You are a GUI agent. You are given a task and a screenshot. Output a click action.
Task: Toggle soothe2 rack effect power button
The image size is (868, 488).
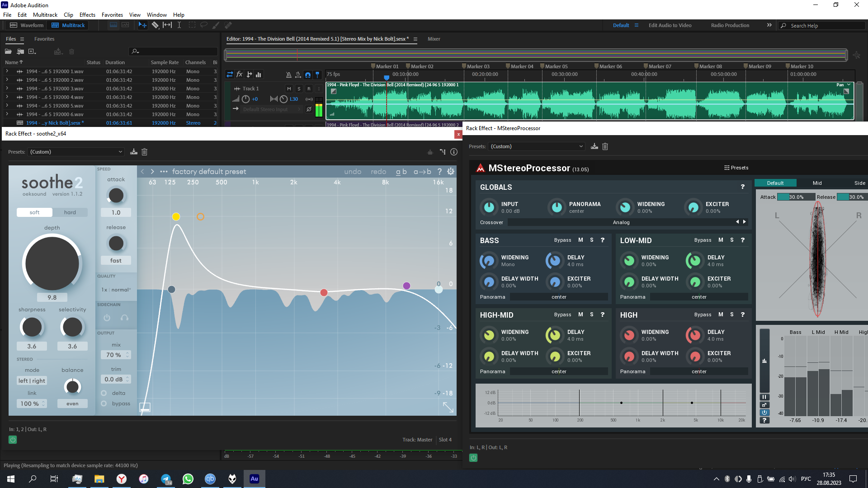[13, 440]
